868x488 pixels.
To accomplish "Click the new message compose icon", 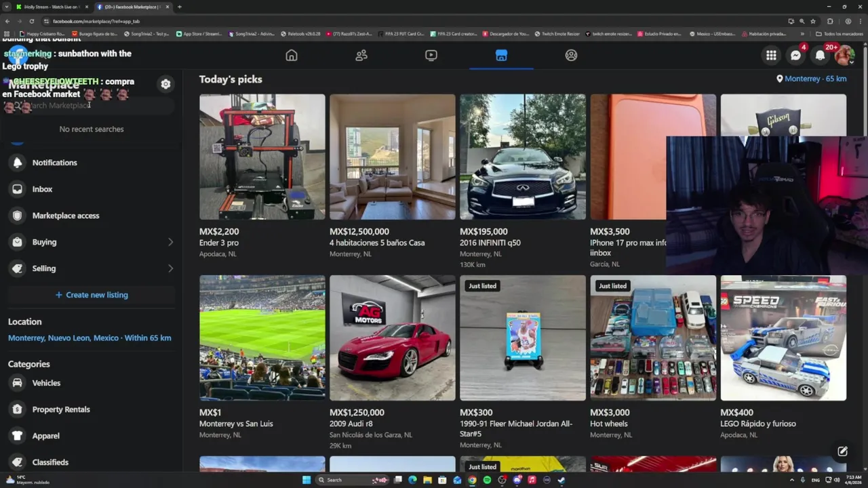I will [x=842, y=451].
